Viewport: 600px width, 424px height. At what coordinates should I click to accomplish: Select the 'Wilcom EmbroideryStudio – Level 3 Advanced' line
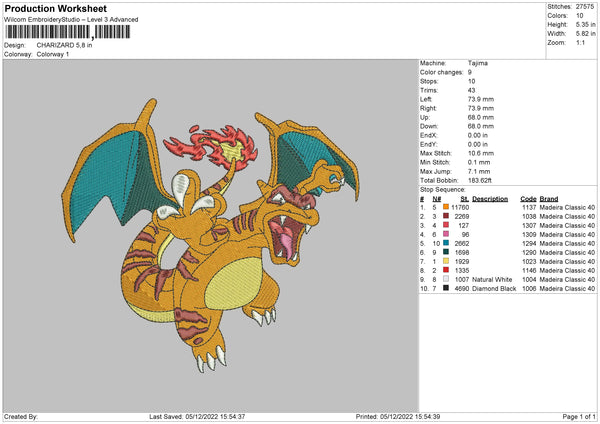(x=71, y=20)
